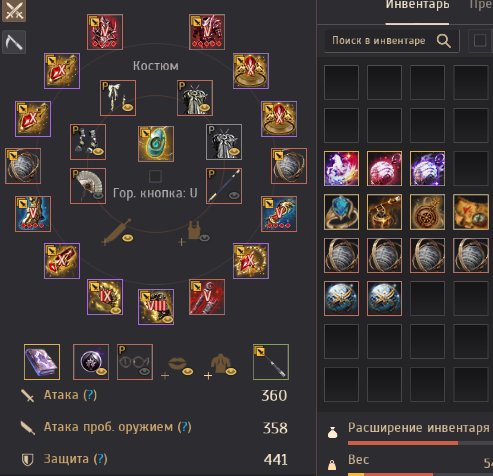Click the help (?) next to Защита
The height and width of the screenshot is (476, 493).
coord(100,459)
